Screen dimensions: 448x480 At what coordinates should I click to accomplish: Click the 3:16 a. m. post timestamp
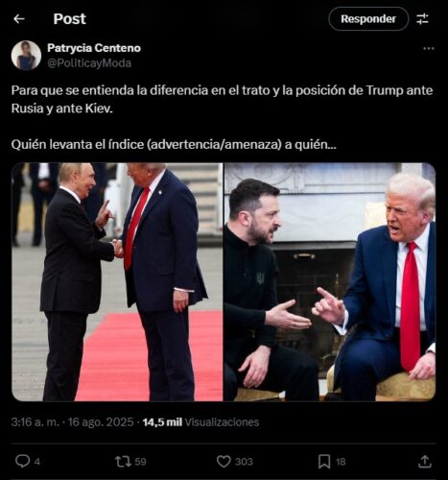tap(35, 421)
